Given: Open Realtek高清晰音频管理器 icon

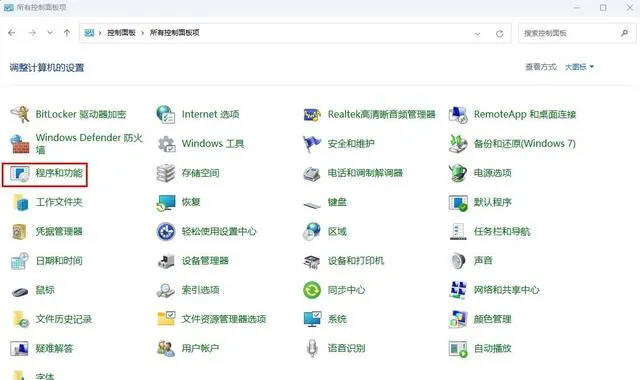Looking at the screenshot, I should click(x=312, y=115).
